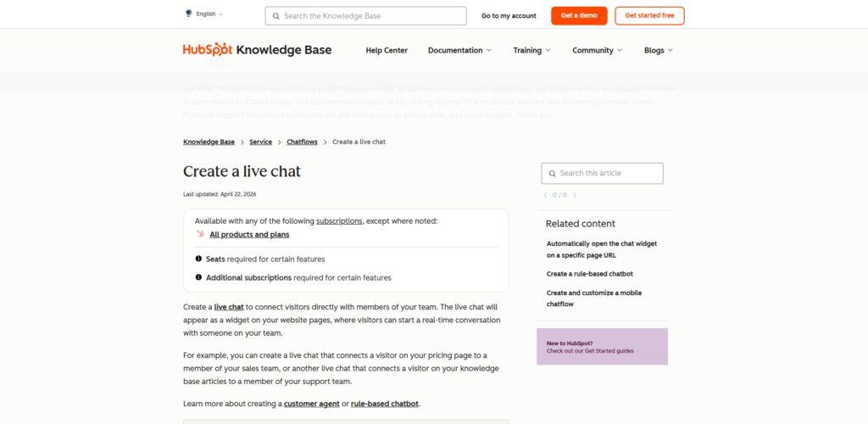Click the globe language icon

[189, 14]
